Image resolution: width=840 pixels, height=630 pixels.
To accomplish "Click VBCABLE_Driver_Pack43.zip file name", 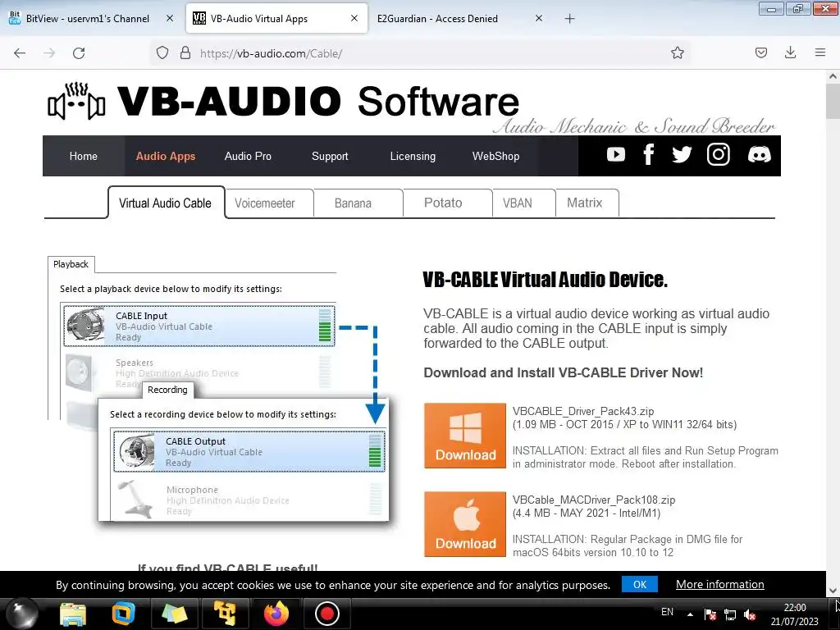I will [x=583, y=412].
